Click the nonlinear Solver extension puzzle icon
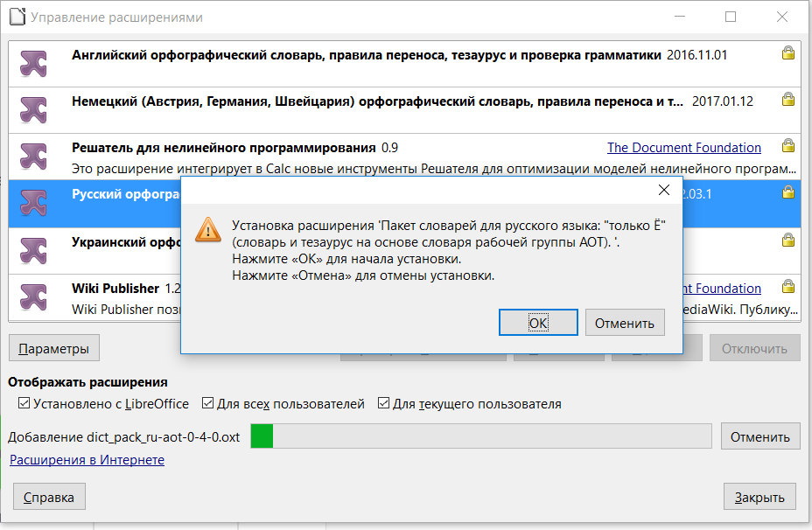Screen dimensions: 812x530 [34, 156]
